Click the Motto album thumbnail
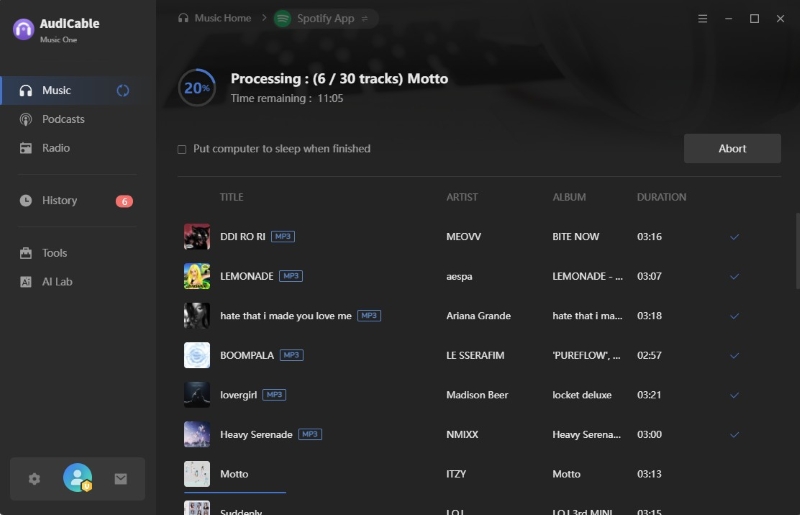 pos(197,474)
